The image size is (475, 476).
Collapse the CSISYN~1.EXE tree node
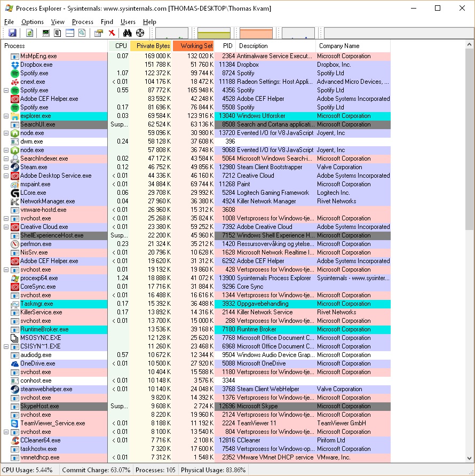(x=6, y=346)
